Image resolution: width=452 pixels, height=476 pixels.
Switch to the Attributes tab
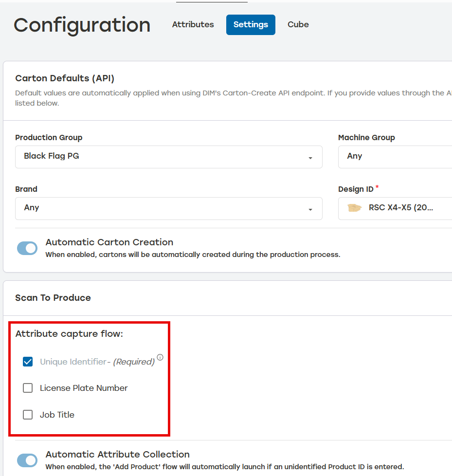click(x=193, y=25)
